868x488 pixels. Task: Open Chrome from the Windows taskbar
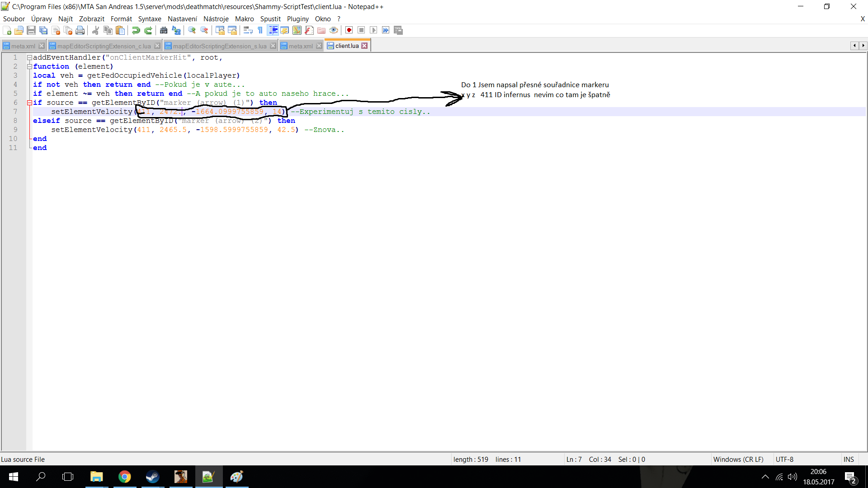click(x=124, y=477)
